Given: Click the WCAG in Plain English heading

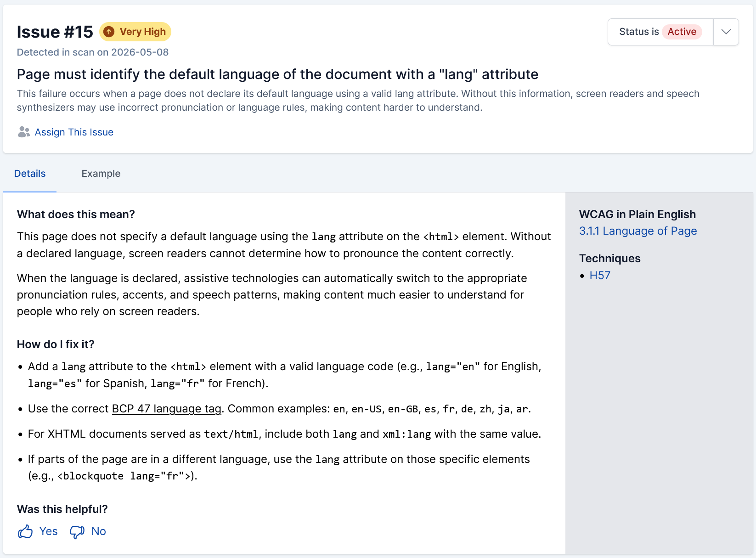Looking at the screenshot, I should (x=638, y=214).
